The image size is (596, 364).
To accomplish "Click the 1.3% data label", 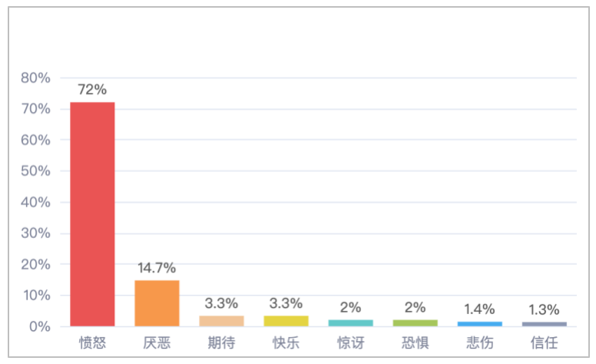I will click(544, 309).
